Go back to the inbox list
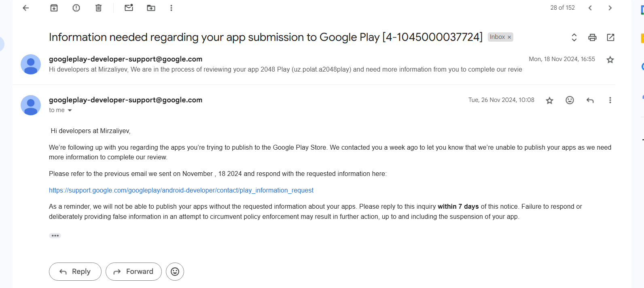This screenshot has width=644, height=288. (26, 8)
